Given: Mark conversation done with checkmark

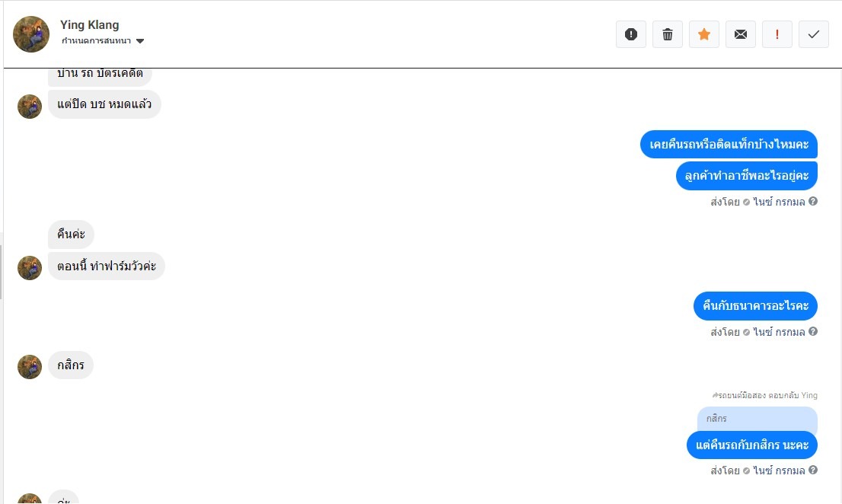Looking at the screenshot, I should tap(814, 34).
